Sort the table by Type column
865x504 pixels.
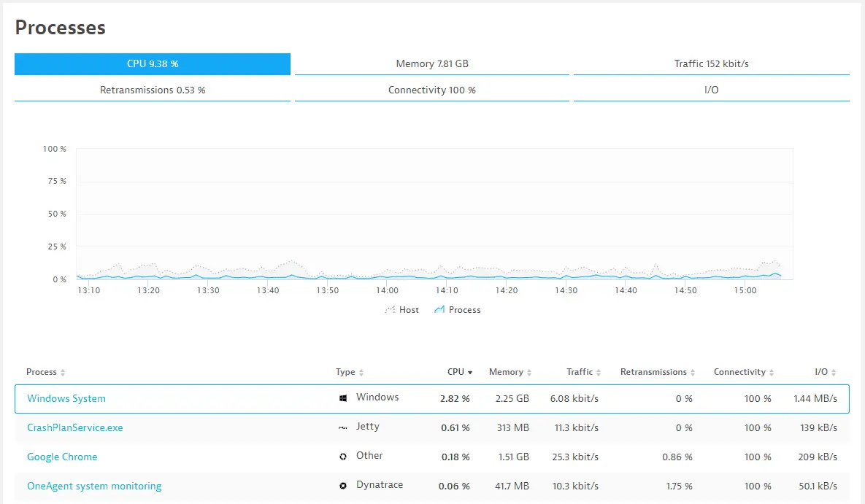coord(350,372)
